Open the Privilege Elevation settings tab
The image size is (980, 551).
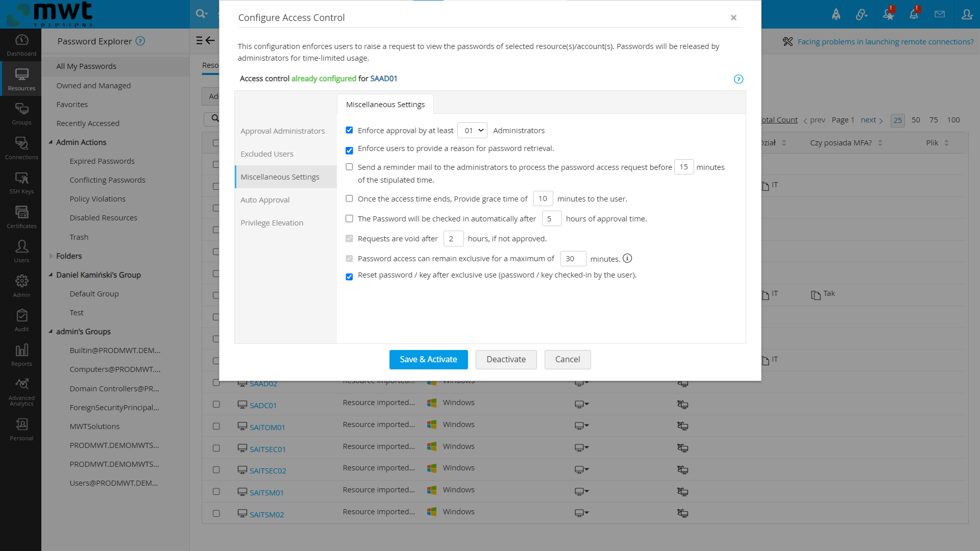272,222
